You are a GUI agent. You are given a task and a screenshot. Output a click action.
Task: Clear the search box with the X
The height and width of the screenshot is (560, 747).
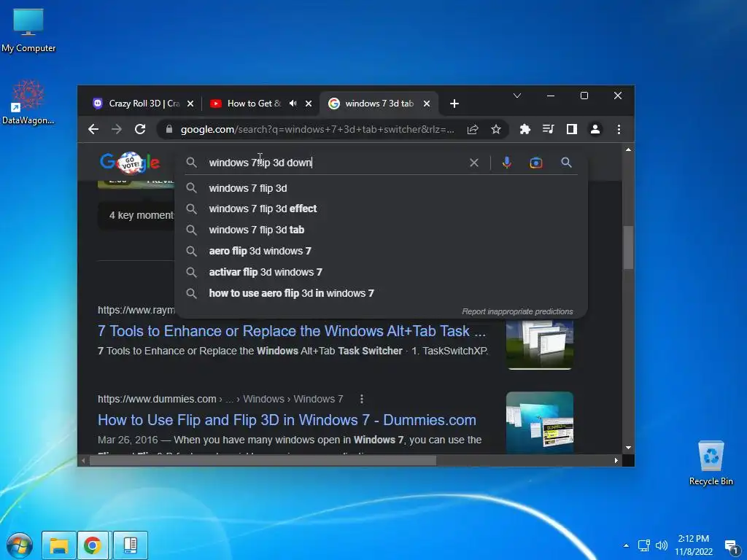pyautogui.click(x=474, y=163)
